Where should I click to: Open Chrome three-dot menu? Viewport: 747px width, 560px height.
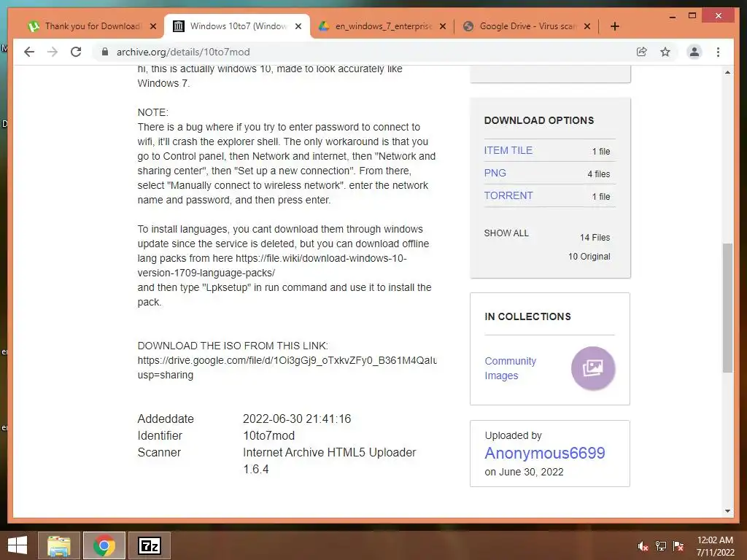(718, 52)
